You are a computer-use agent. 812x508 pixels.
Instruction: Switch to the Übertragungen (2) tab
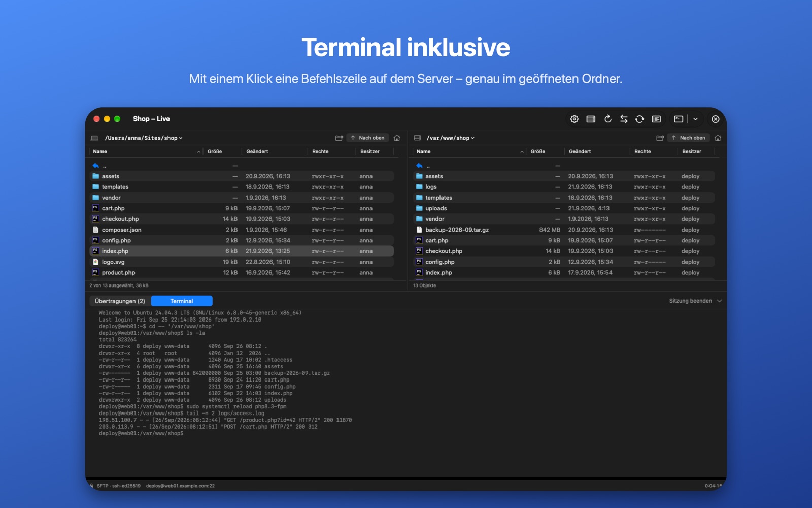(x=120, y=301)
